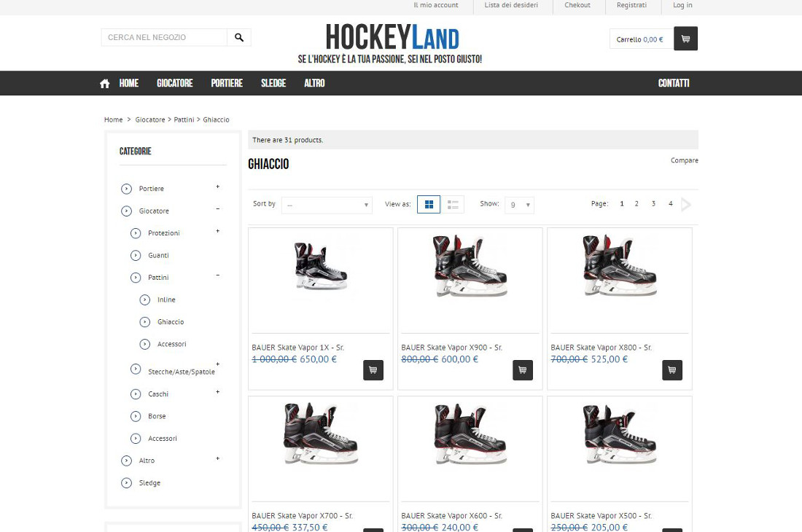Open BAUER Skate Vapor X600 product title
The height and width of the screenshot is (532, 802).
tap(451, 516)
